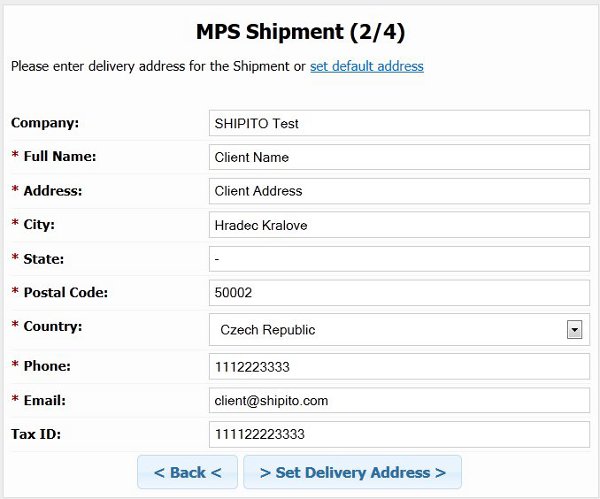Select the Czech Republic country combo box
The image size is (600, 499).
pyautogui.click(x=390, y=329)
